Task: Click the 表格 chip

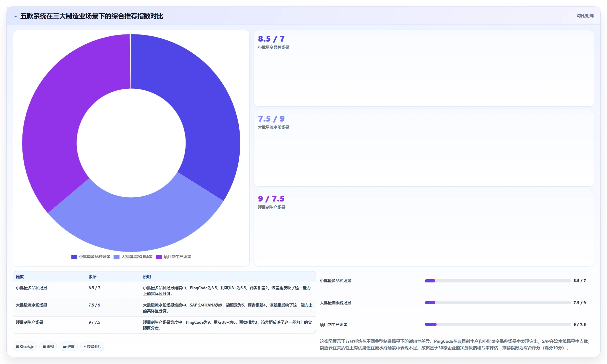Action: tap(48, 346)
